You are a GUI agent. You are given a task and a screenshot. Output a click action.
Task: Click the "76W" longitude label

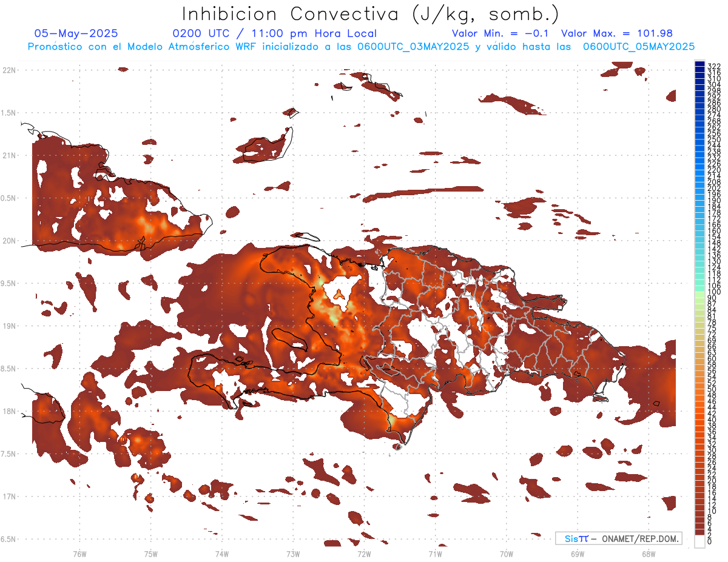(79, 554)
